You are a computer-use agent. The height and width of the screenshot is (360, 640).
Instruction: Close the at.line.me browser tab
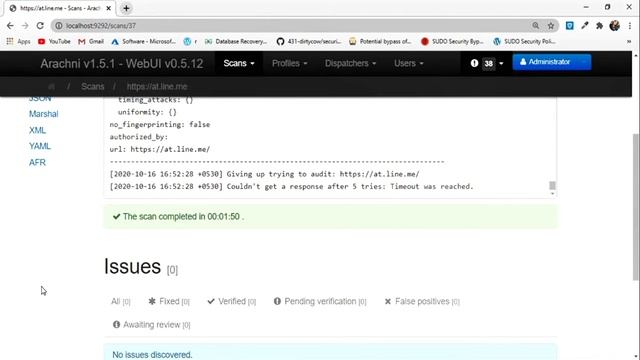tap(109, 8)
